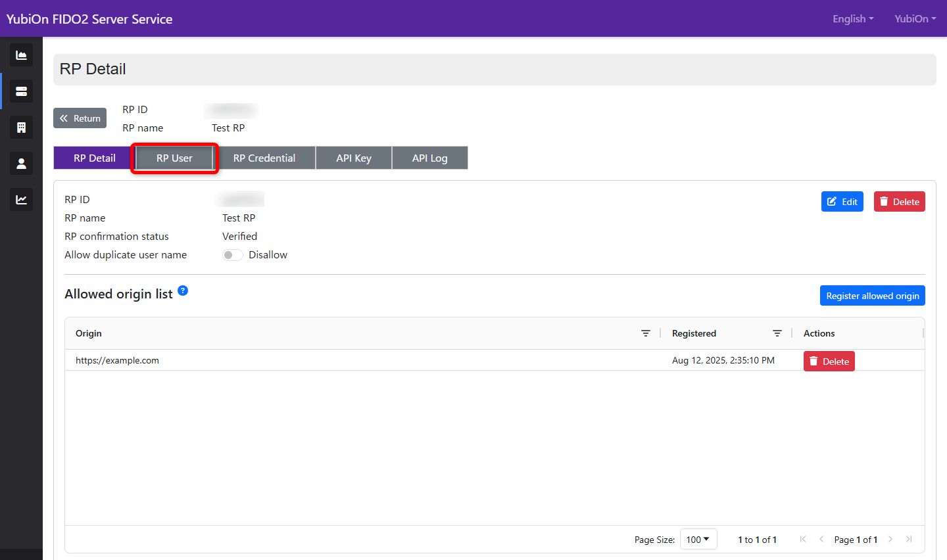
Task: Go to the last page arrow
Action: click(x=909, y=539)
